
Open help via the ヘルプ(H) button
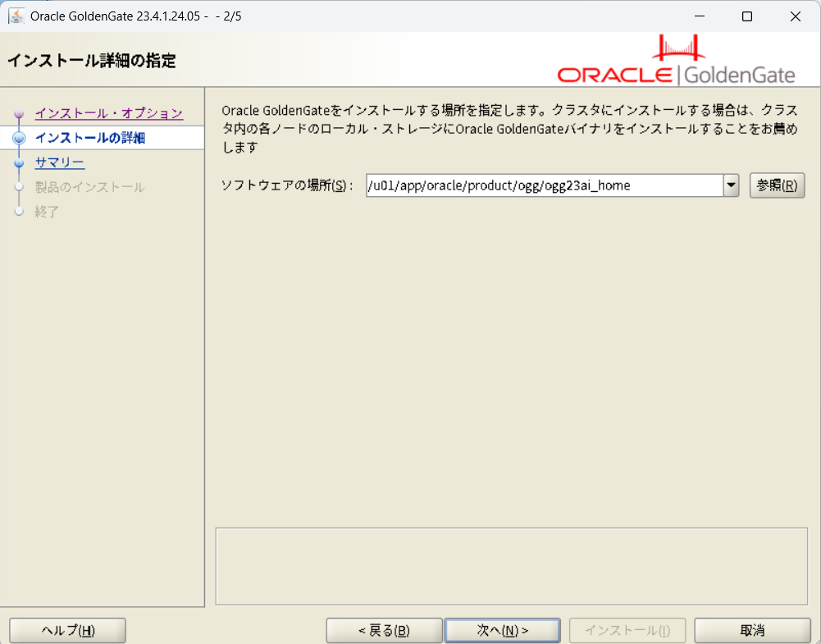tap(66, 630)
